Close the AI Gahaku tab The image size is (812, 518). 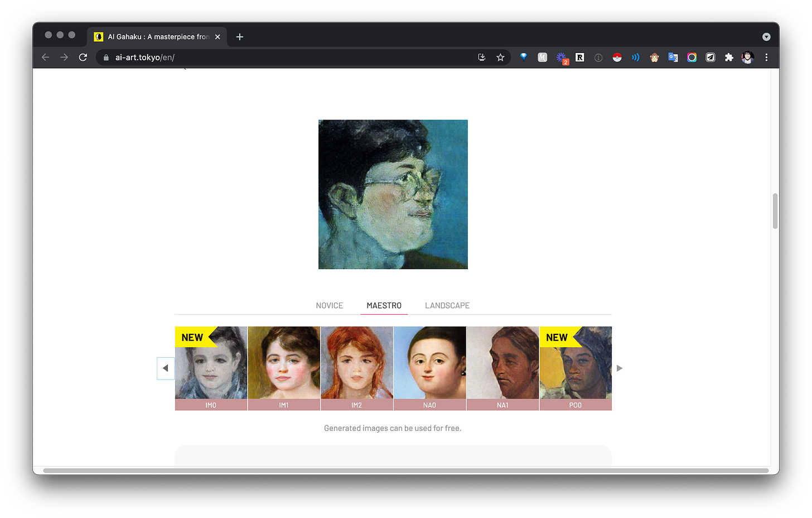click(217, 37)
